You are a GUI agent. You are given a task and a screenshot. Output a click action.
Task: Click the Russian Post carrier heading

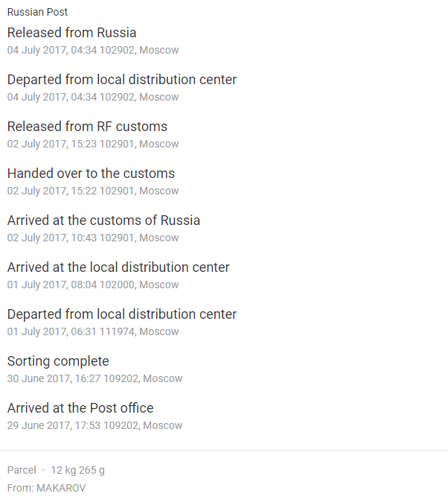pos(37,13)
